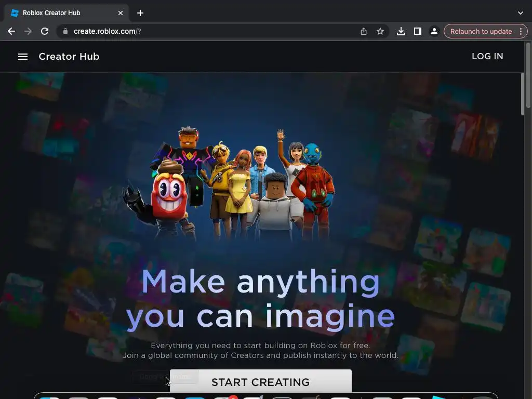
Task: Open the Creator Hub hamburger menu
Action: tap(23, 57)
